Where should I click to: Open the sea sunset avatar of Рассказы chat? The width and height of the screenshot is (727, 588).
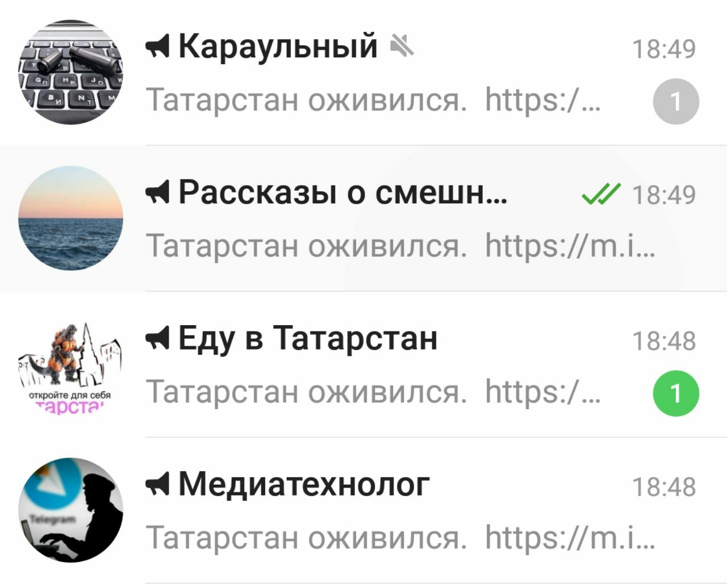tap(70, 218)
